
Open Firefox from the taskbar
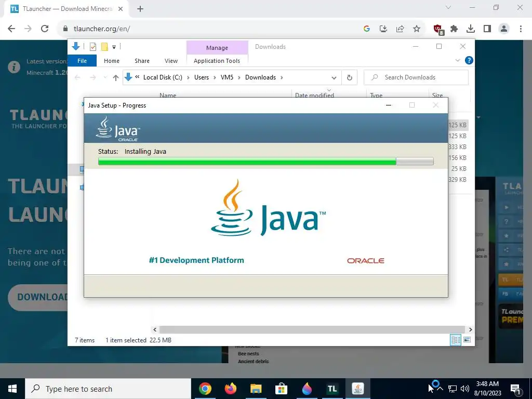tap(230, 389)
